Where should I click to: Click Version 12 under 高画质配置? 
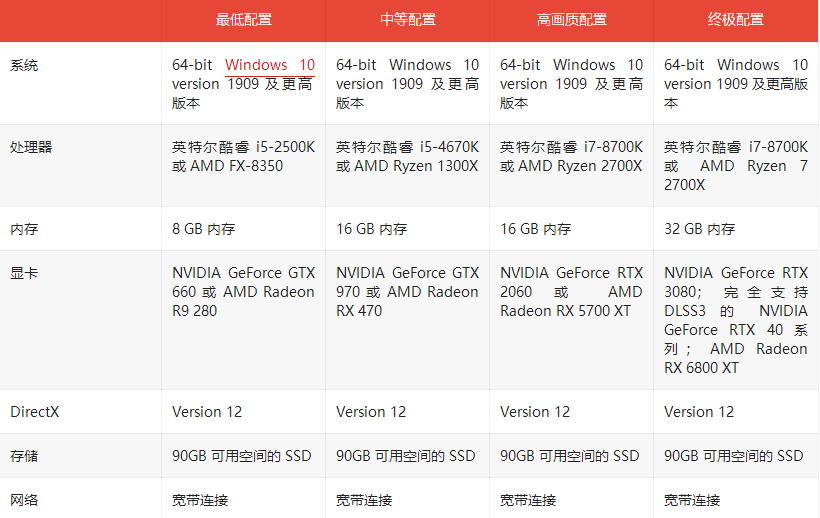click(x=535, y=412)
